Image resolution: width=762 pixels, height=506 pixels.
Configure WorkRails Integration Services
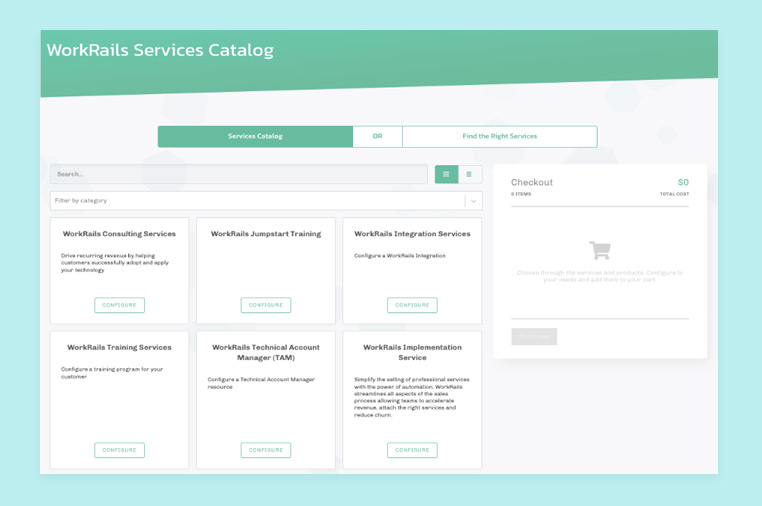(412, 305)
